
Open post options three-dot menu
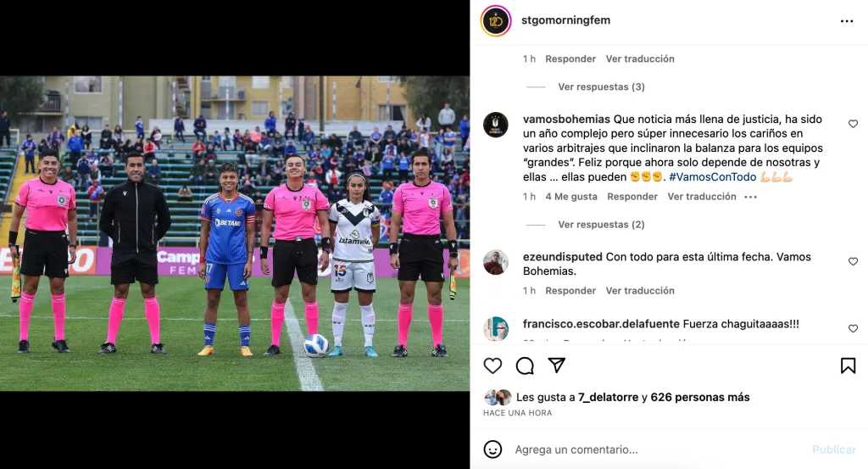[x=847, y=21]
